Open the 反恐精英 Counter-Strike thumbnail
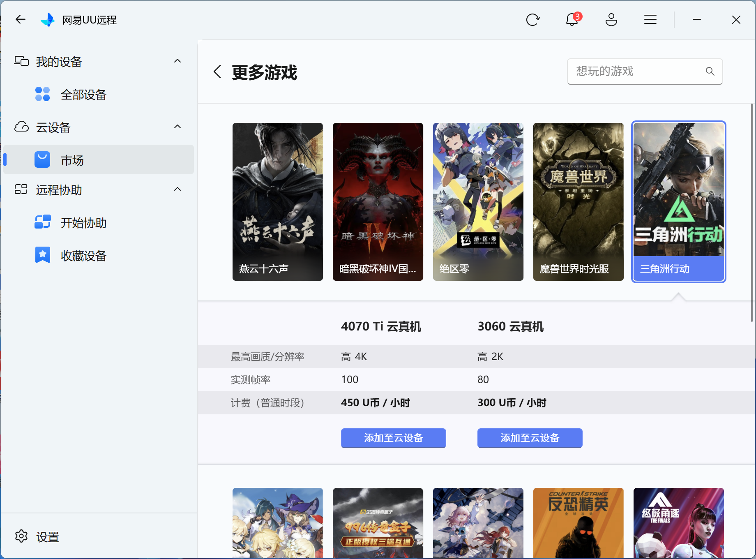Image resolution: width=756 pixels, height=559 pixels. 579,523
